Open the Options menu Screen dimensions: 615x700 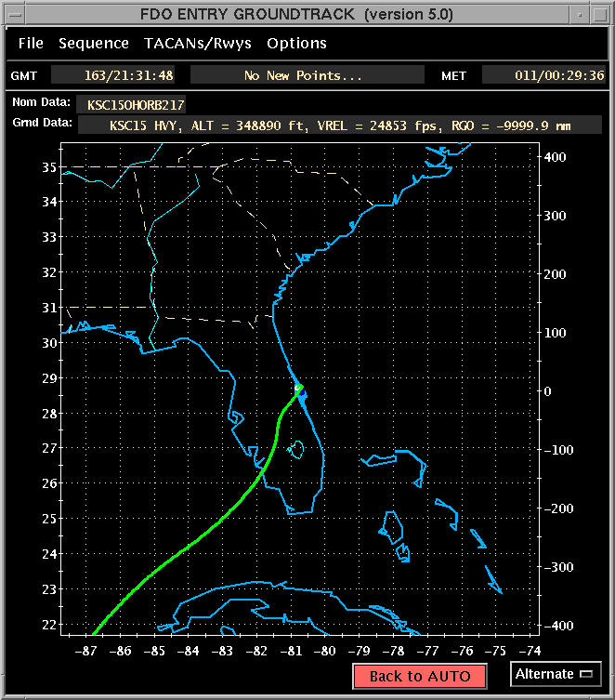tap(296, 44)
